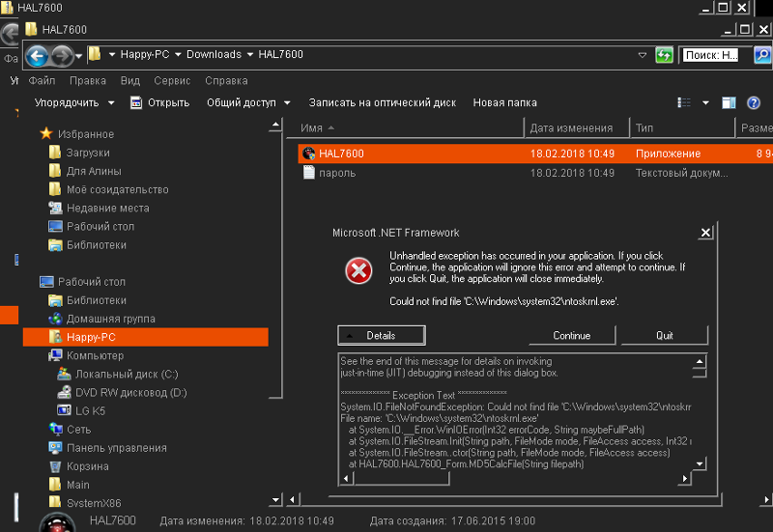The width and height of the screenshot is (773, 532).
Task: Click Открыть toolbar button
Action: (159, 102)
